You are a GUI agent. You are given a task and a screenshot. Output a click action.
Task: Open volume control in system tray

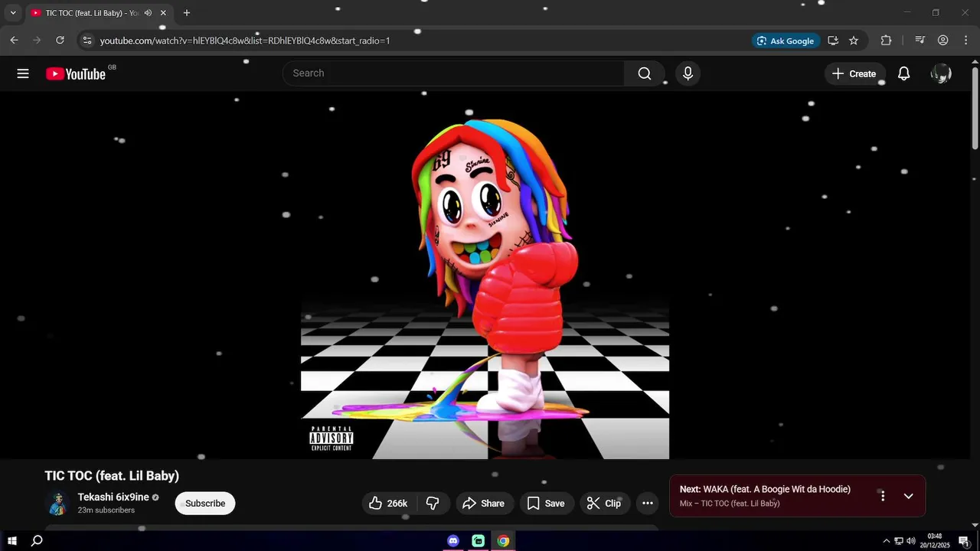(911, 541)
